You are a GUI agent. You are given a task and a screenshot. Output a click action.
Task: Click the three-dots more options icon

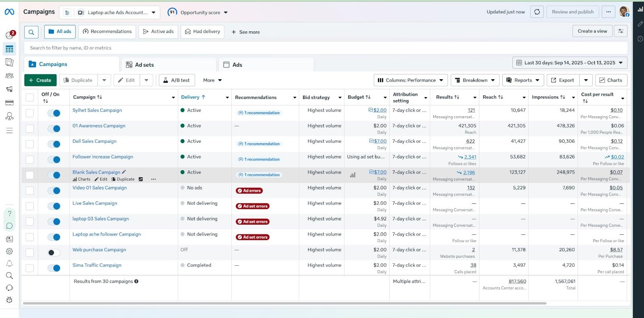(608, 12)
